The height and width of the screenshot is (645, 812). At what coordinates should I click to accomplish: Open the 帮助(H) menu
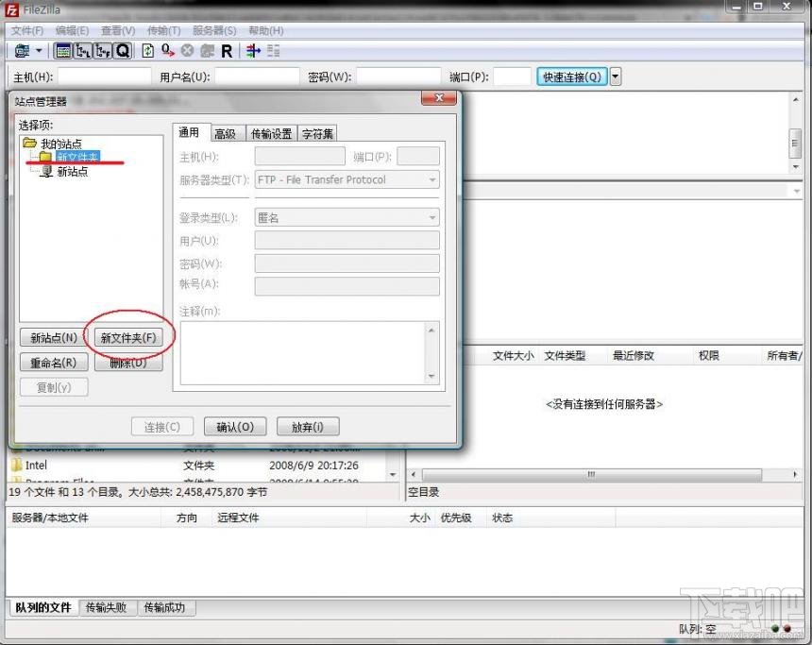[x=266, y=30]
